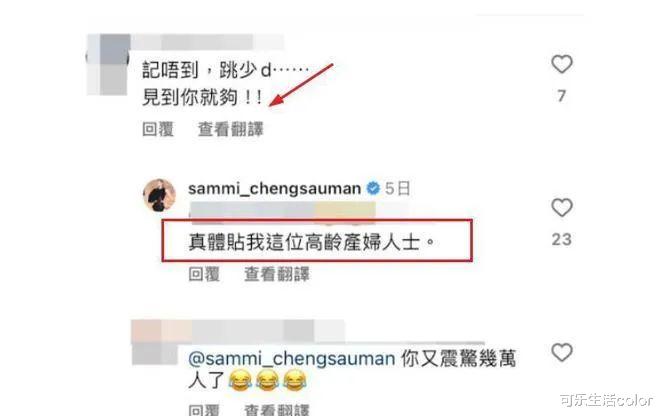Click the blue verified badge next to sammi_chengsauman
This screenshot has width=660, height=416.
point(373,188)
